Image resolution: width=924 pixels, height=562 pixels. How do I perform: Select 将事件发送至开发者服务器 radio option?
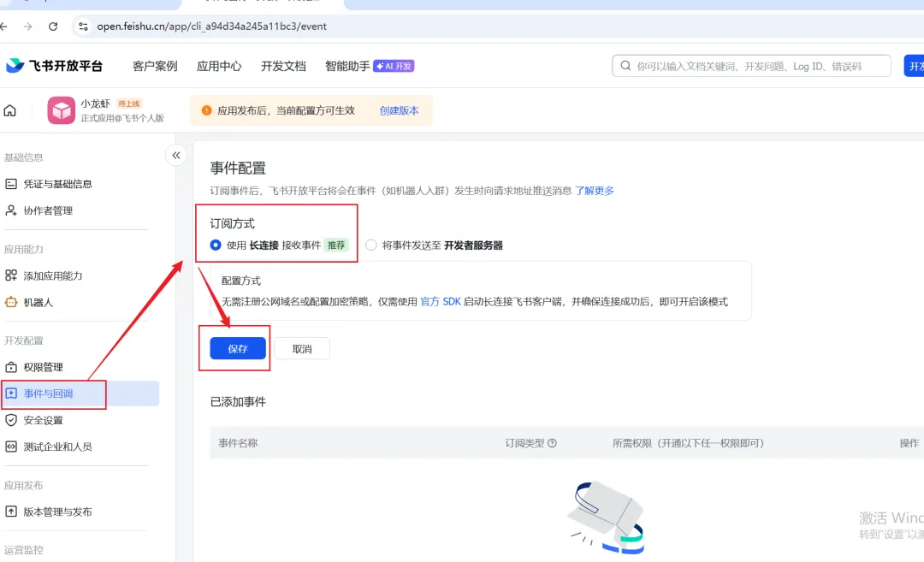[x=371, y=245]
